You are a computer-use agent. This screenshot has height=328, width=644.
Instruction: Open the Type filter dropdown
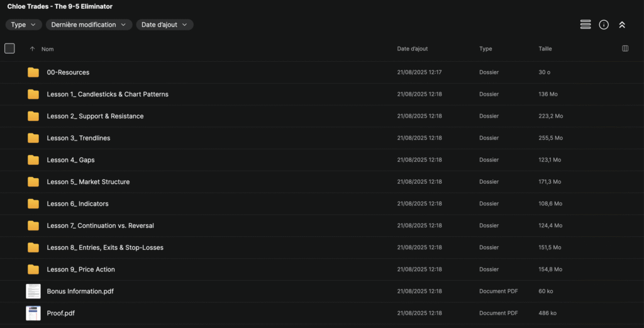tap(24, 25)
